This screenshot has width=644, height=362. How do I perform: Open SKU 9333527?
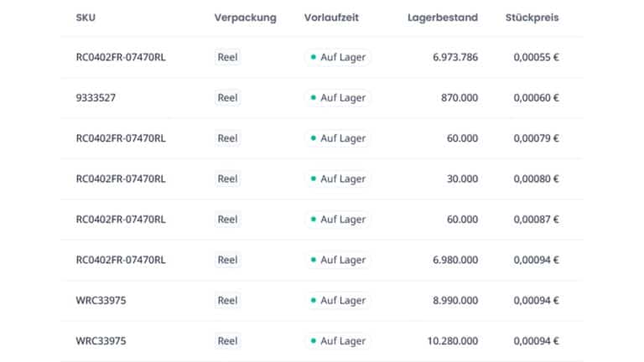coord(96,98)
